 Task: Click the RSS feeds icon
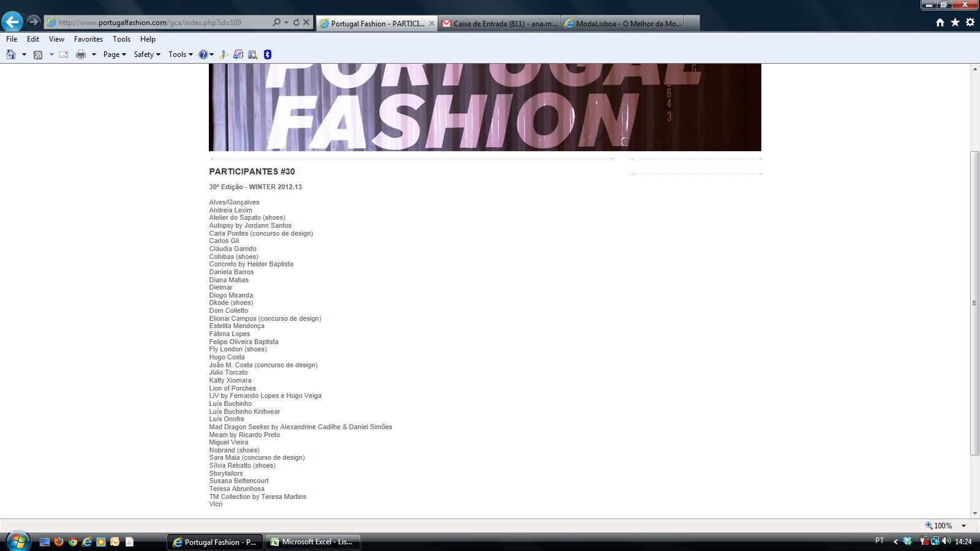point(38,54)
